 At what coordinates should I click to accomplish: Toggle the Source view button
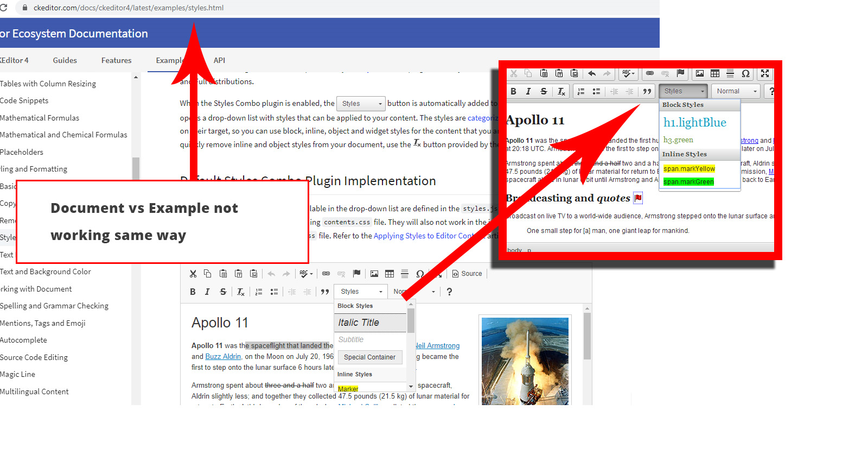coord(467,274)
